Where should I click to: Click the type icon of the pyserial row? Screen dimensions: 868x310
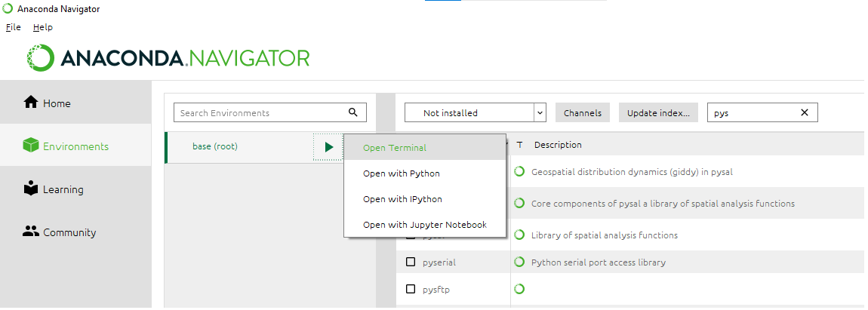coord(519,262)
